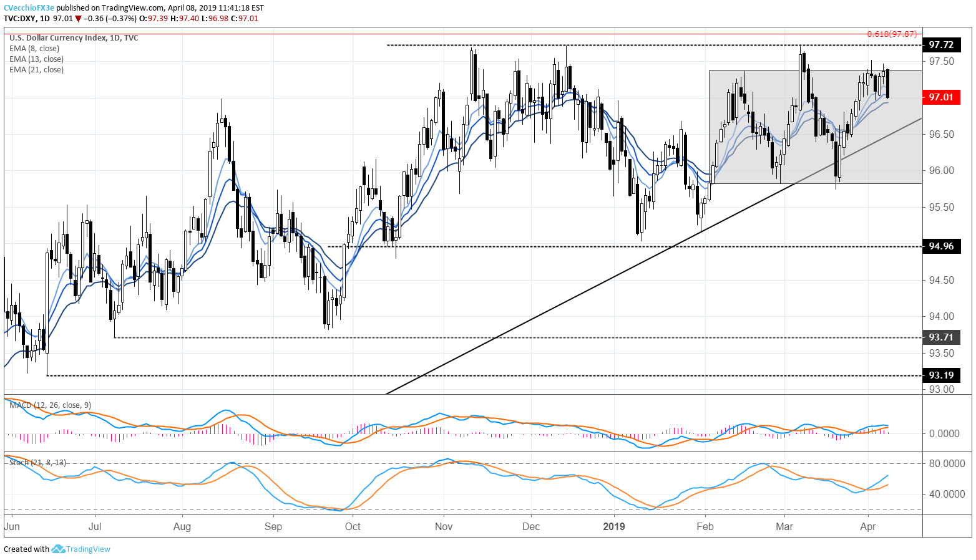Click the 96.50 price axis tick
The width and height of the screenshot is (976, 560).
click(x=941, y=134)
